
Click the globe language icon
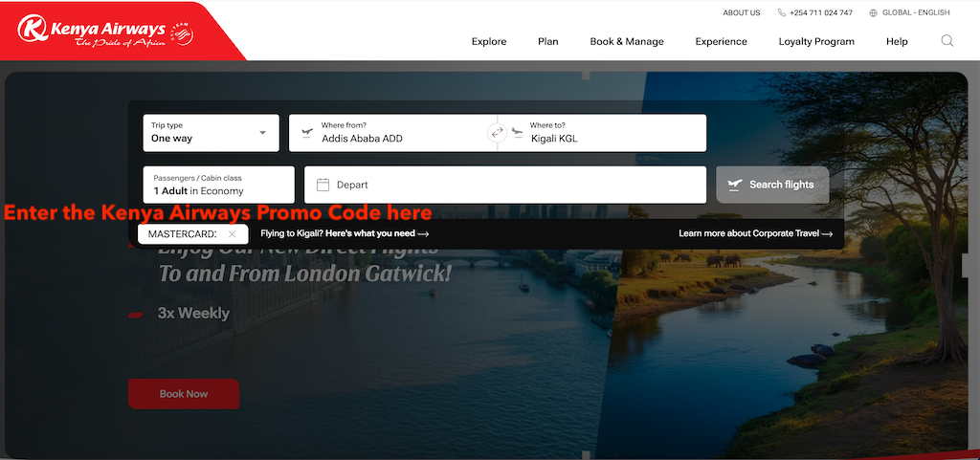pos(873,13)
